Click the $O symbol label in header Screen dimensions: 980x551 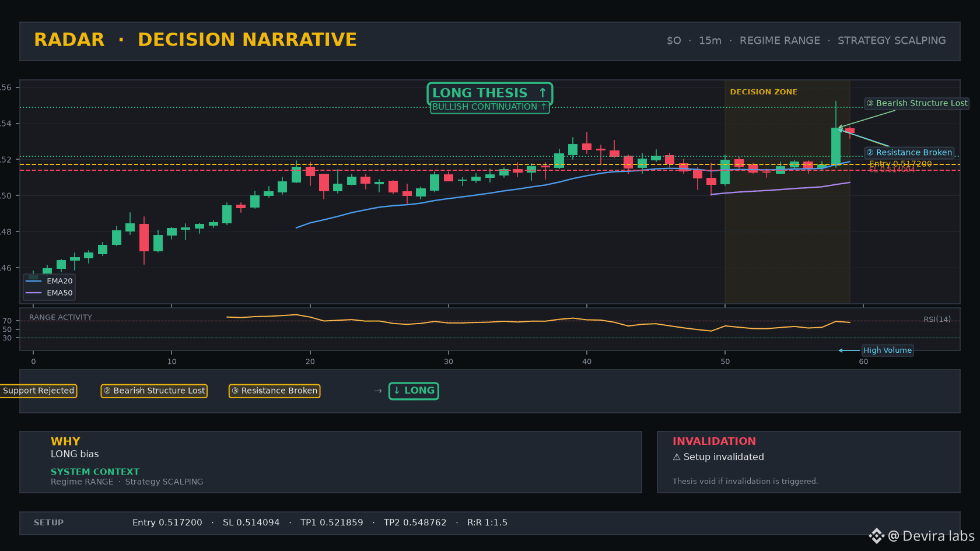(x=674, y=41)
